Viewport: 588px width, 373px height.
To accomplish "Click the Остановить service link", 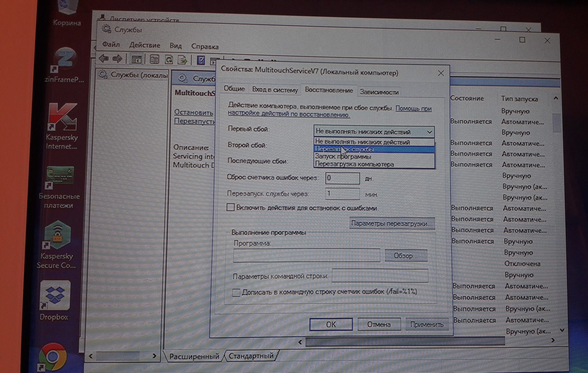I will click(x=194, y=112).
